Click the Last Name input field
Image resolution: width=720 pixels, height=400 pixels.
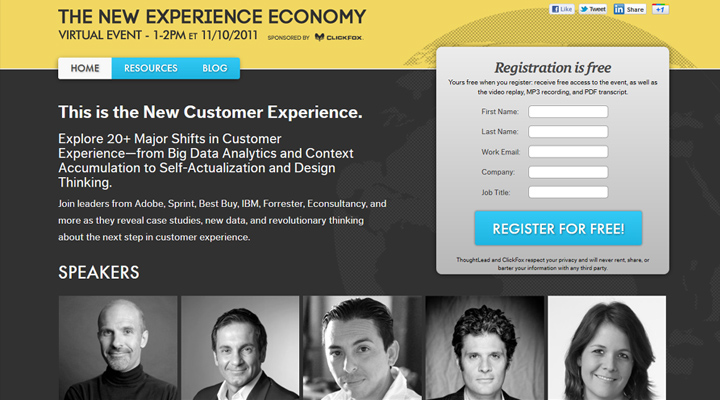pos(568,132)
